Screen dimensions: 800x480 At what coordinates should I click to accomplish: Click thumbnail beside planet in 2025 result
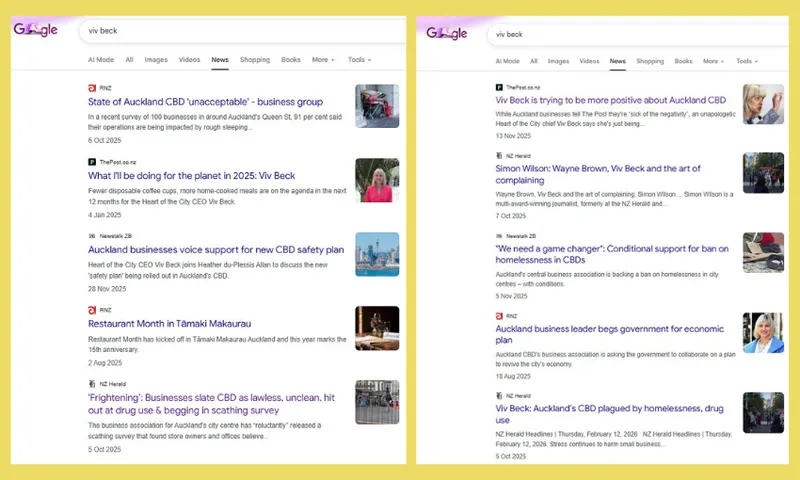(x=377, y=180)
